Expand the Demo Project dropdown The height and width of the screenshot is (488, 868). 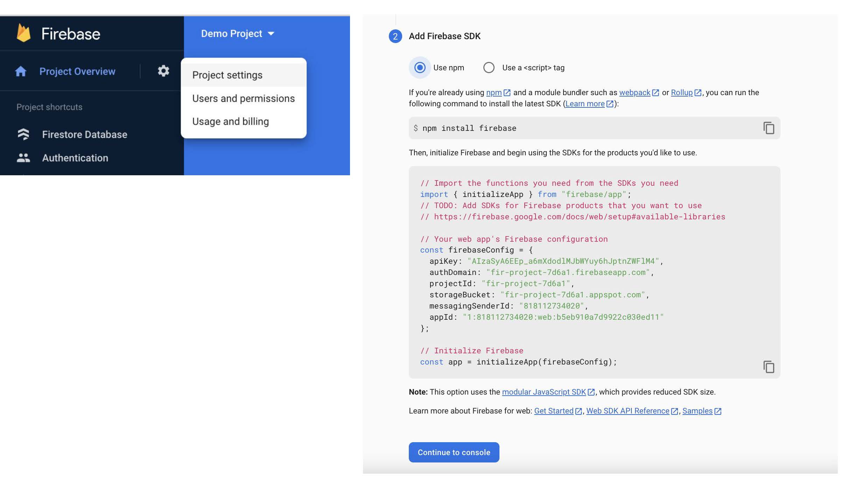pyautogui.click(x=238, y=34)
